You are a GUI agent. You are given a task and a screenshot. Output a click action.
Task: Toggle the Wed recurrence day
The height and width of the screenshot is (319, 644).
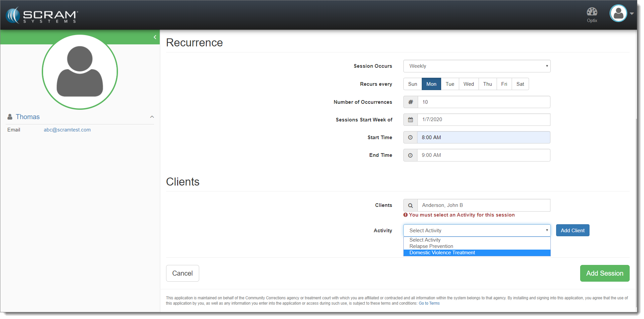click(468, 84)
